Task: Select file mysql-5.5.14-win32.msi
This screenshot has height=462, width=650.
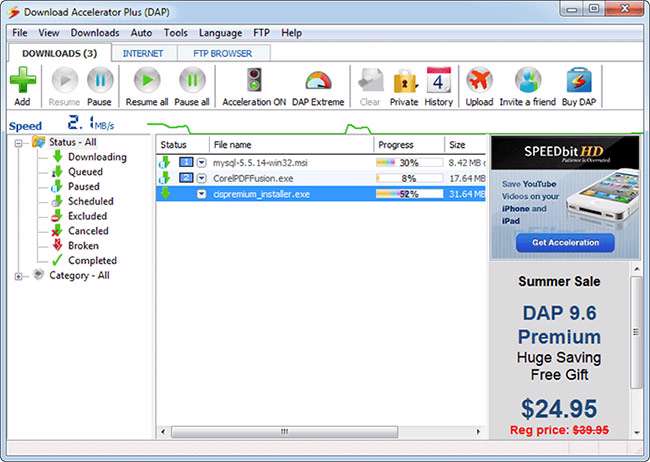Action: click(x=260, y=163)
